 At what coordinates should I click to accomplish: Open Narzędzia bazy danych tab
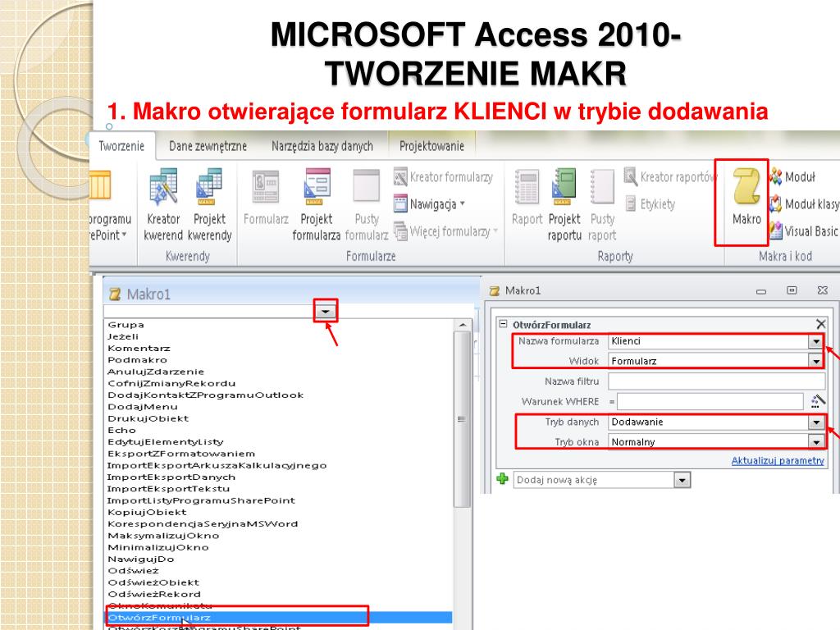tap(322, 146)
